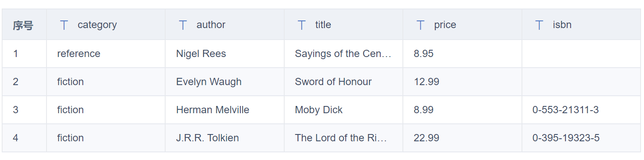This screenshot has height=160, width=644.
Task: Click the ISBN 0-395-19323-5 cell
Action: point(581,138)
